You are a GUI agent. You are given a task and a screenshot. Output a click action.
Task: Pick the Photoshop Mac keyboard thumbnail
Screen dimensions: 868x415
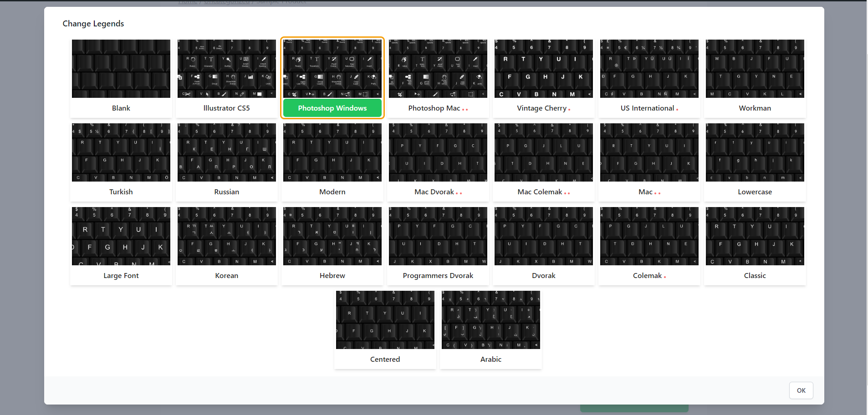pos(438,69)
